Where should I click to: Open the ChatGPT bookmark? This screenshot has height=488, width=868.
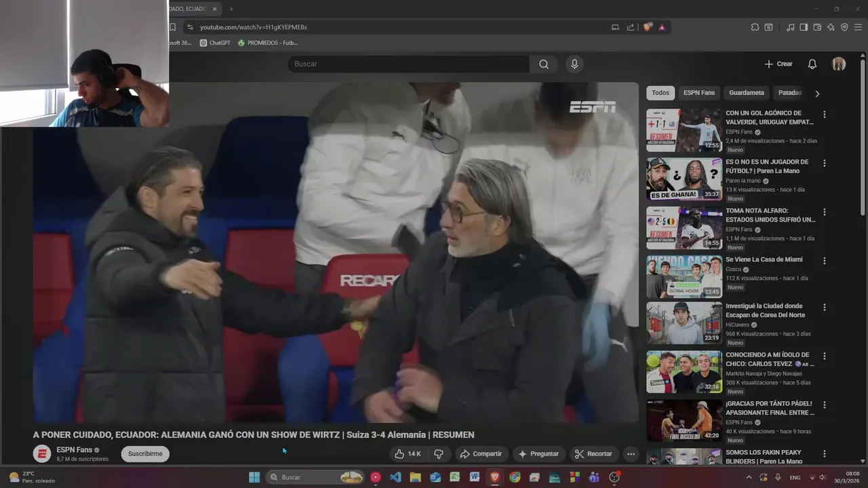click(x=215, y=43)
